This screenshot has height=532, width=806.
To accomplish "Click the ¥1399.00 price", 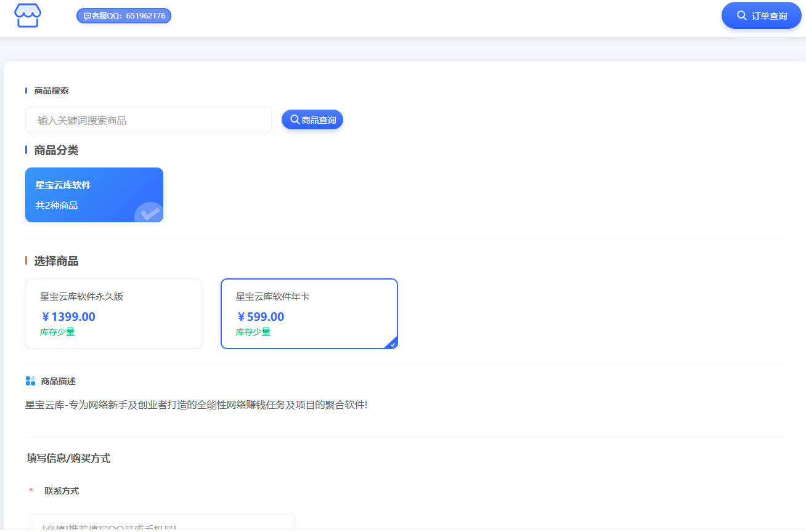I will point(68,317).
